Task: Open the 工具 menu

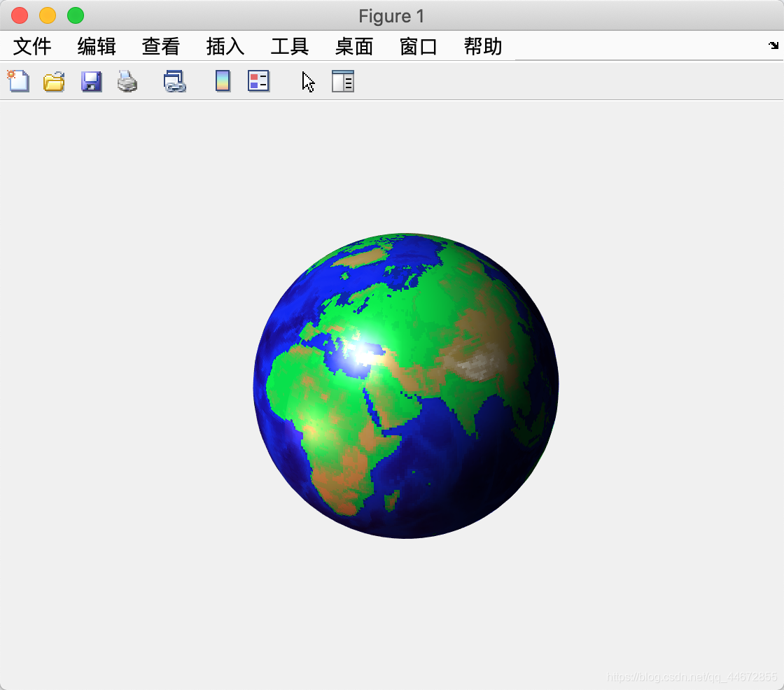Action: [288, 46]
